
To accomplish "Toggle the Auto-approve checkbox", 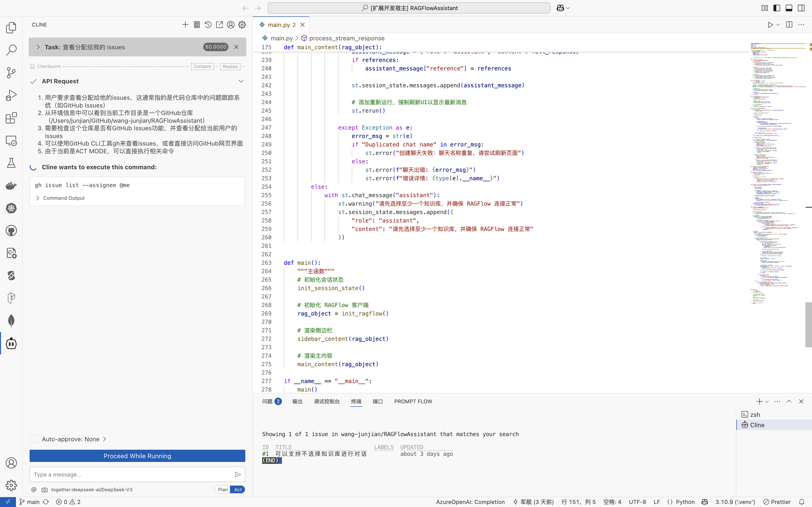I will pos(34,439).
